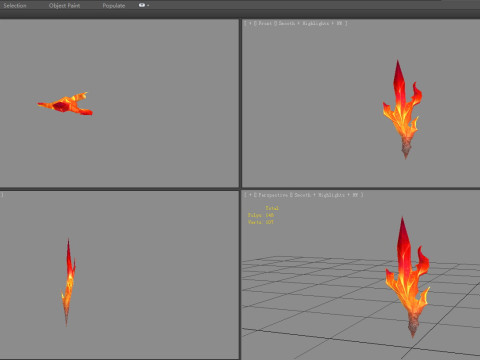
Task: Open Perspective viewport Smooth + Highlights shading menu
Action: [x=327, y=195]
